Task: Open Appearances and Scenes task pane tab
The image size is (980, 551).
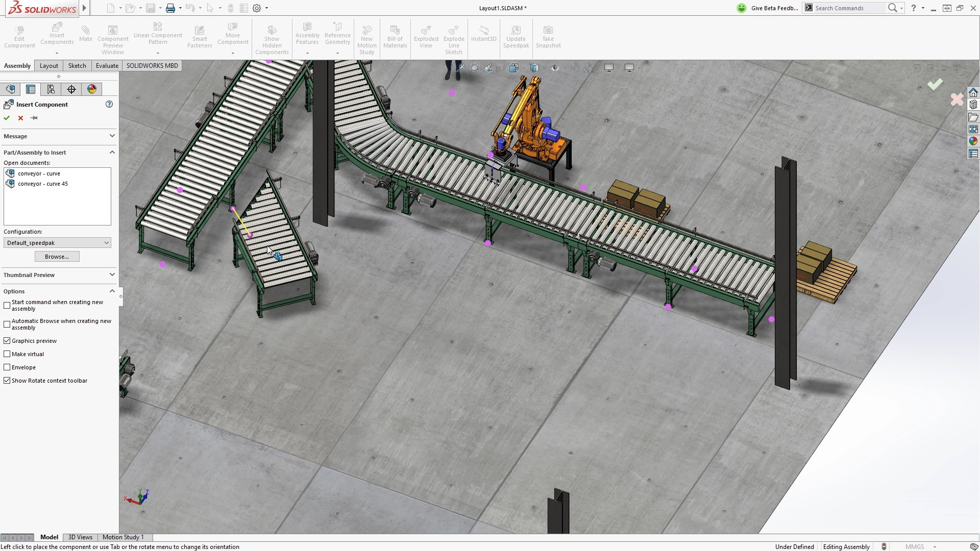Action: tap(973, 141)
